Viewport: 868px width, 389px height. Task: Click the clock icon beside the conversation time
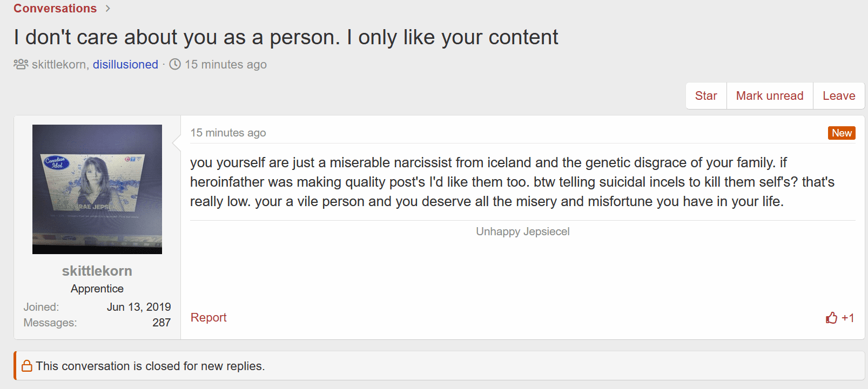(x=175, y=64)
